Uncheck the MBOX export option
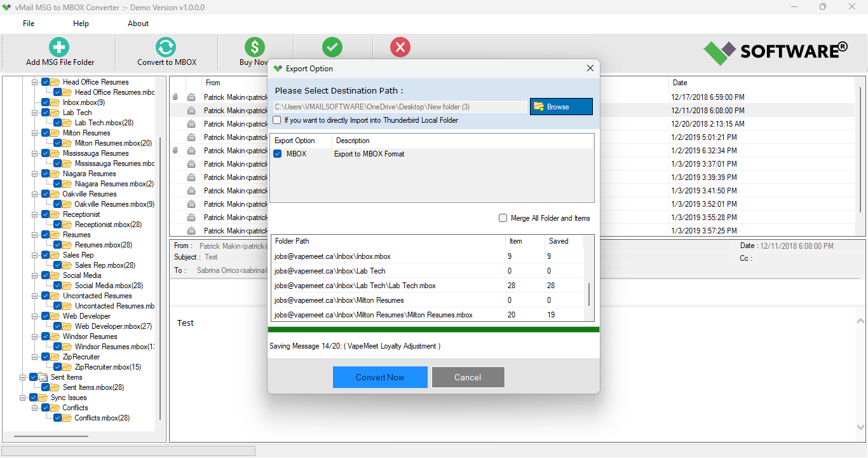This screenshot has height=458, width=868. pyautogui.click(x=278, y=153)
